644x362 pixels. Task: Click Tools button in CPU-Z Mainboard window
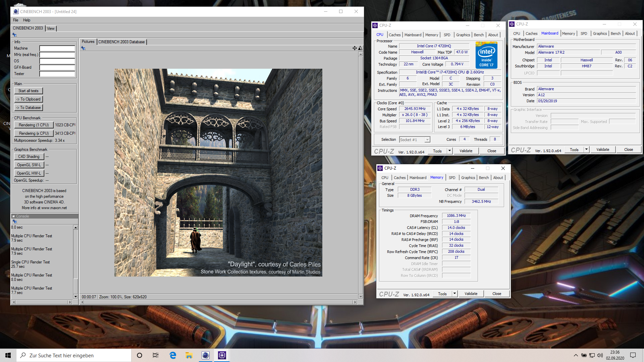tap(574, 149)
